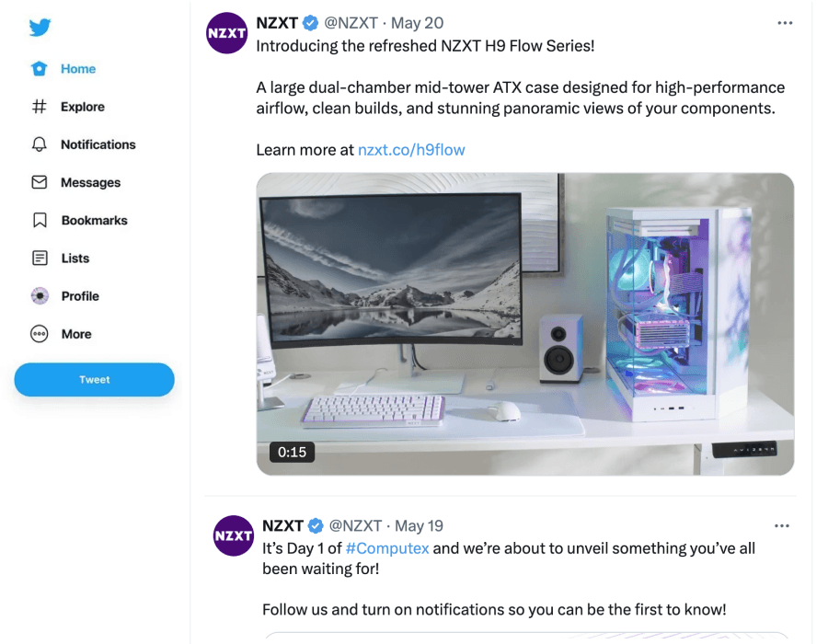Click NZXT avatar on May 19 tweet
Screen dimensions: 828x644
[234, 535]
